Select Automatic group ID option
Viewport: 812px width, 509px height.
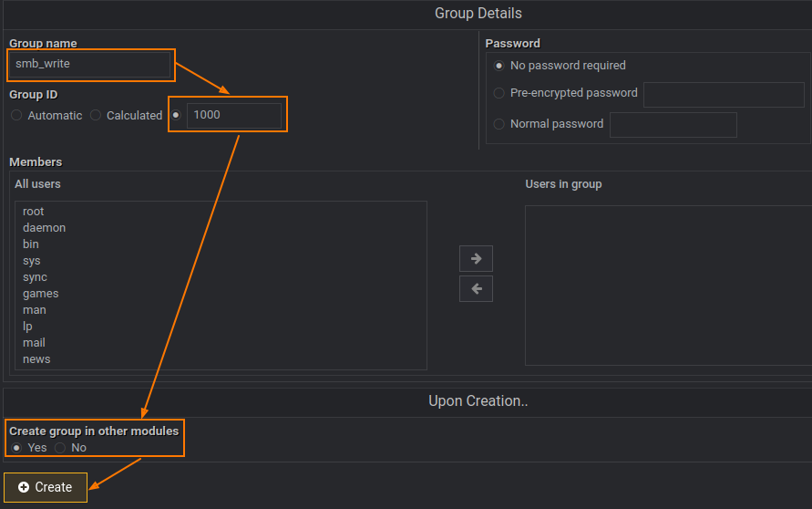click(16, 116)
